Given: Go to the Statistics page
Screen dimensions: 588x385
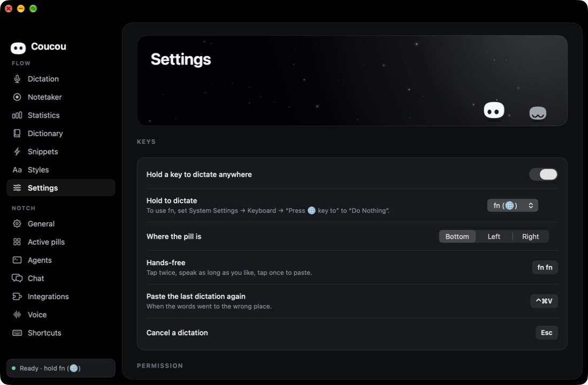Looking at the screenshot, I should click(61, 115).
